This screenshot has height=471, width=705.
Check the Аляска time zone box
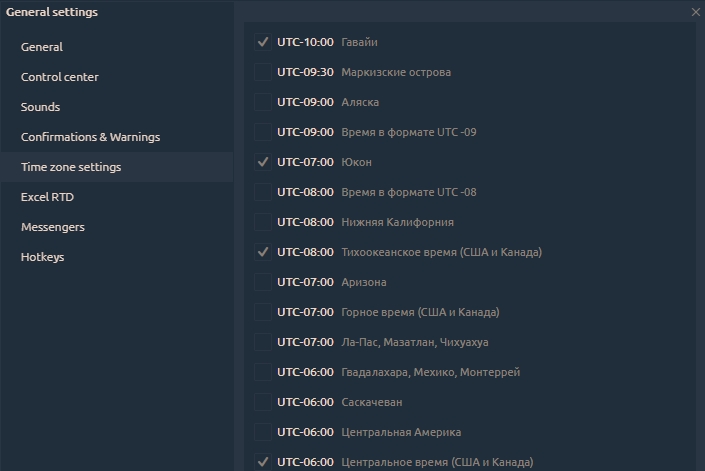(x=263, y=102)
